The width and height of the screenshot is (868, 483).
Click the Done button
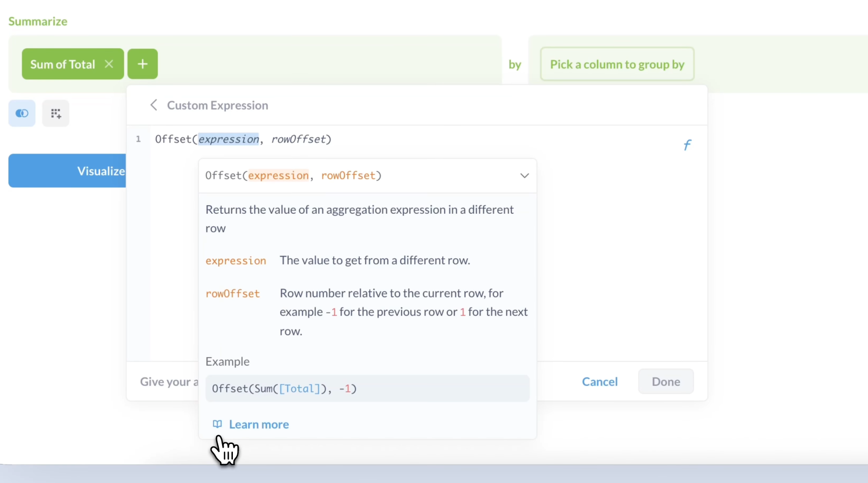click(666, 382)
